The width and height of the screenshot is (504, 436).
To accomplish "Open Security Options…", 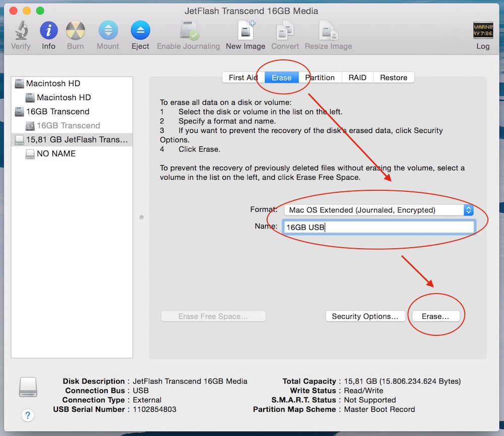I will point(365,316).
